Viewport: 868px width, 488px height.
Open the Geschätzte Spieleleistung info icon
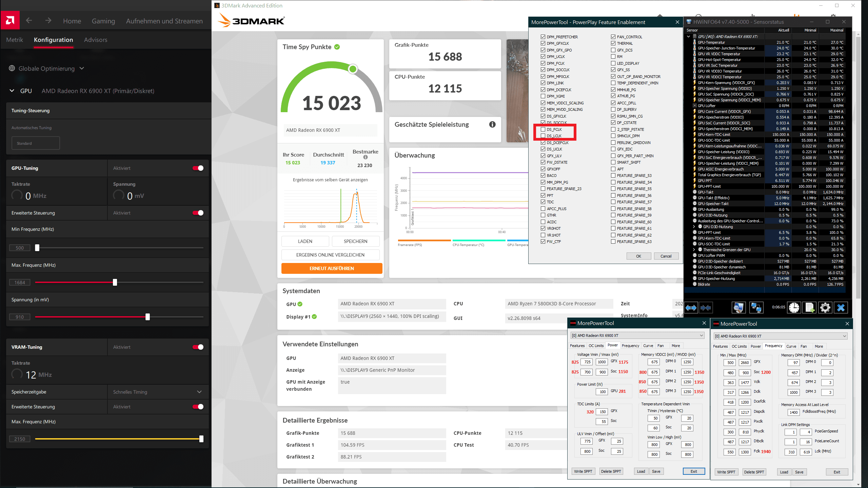coord(492,124)
